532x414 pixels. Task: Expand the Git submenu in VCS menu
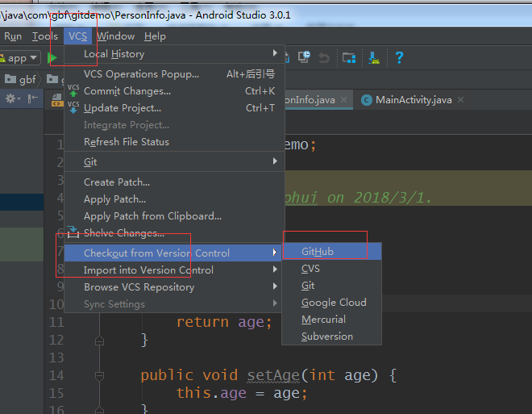click(174, 161)
